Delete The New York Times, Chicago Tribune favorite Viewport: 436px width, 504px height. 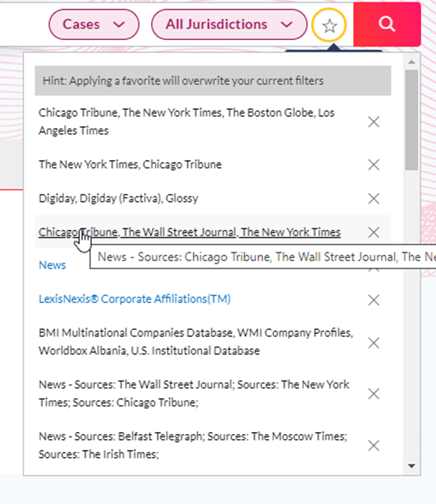[374, 164]
